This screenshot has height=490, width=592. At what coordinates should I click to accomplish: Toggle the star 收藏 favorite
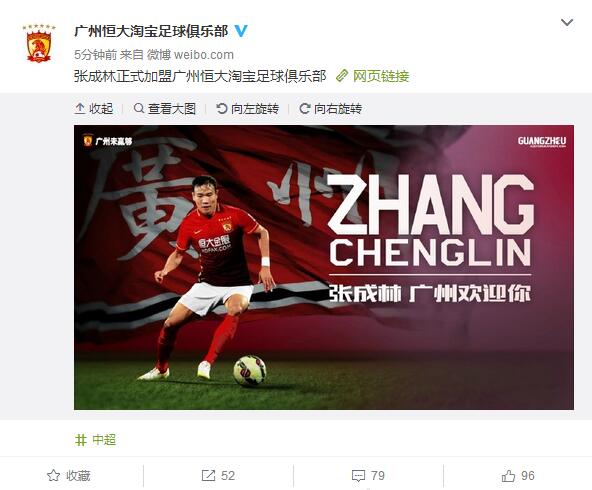pyautogui.click(x=53, y=476)
